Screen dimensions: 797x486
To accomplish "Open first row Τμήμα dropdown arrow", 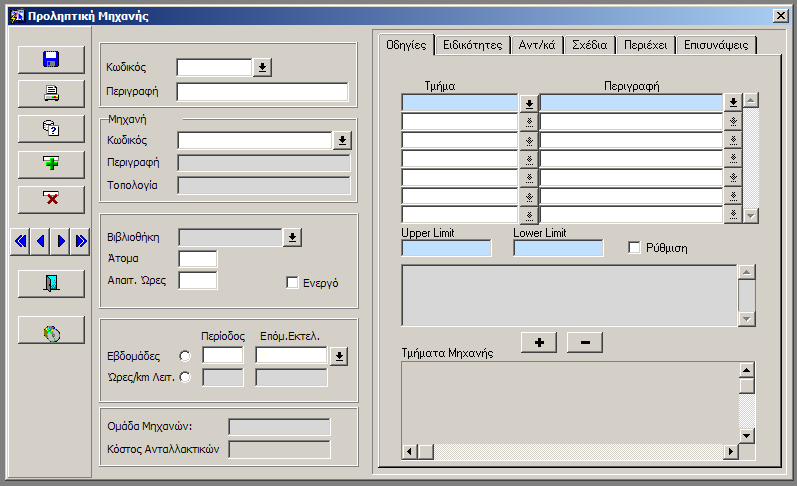I will point(529,104).
